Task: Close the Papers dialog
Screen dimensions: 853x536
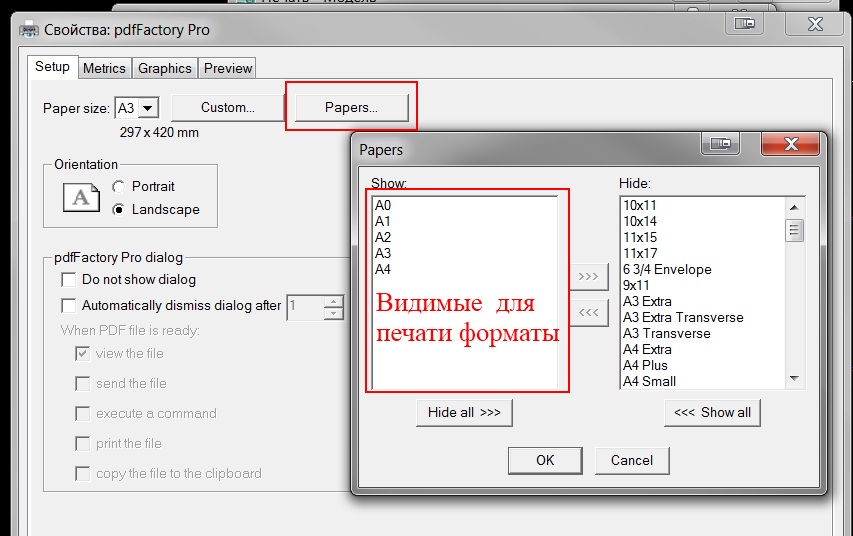Action: pos(791,144)
